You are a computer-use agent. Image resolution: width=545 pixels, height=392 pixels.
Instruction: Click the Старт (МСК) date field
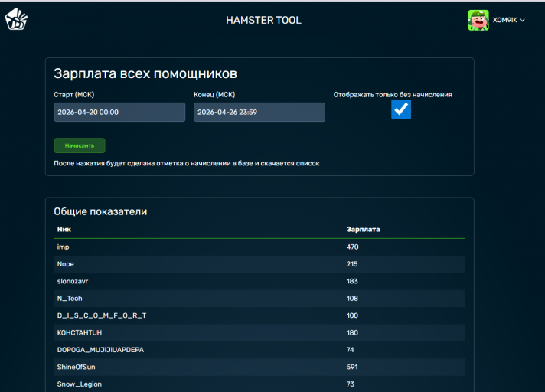tap(119, 112)
